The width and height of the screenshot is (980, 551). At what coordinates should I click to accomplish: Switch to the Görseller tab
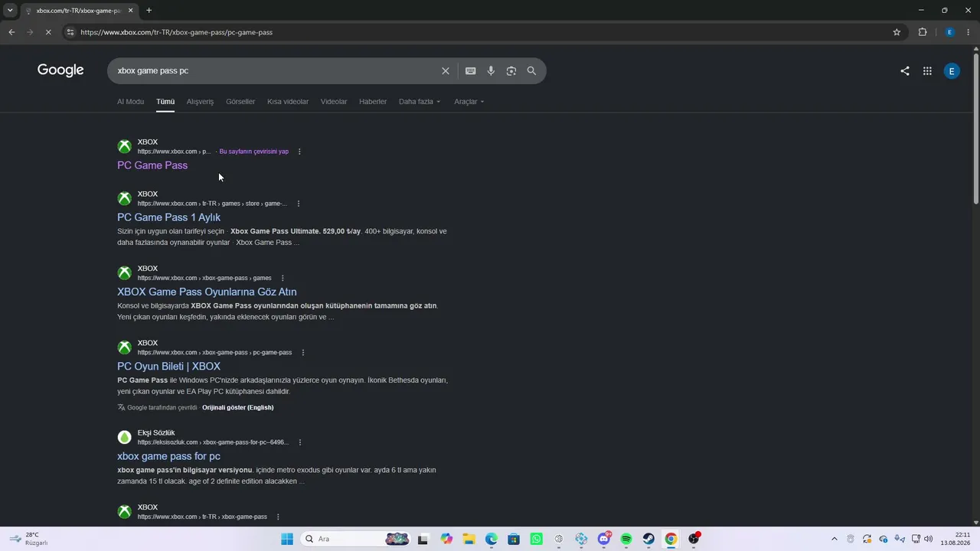240,102
